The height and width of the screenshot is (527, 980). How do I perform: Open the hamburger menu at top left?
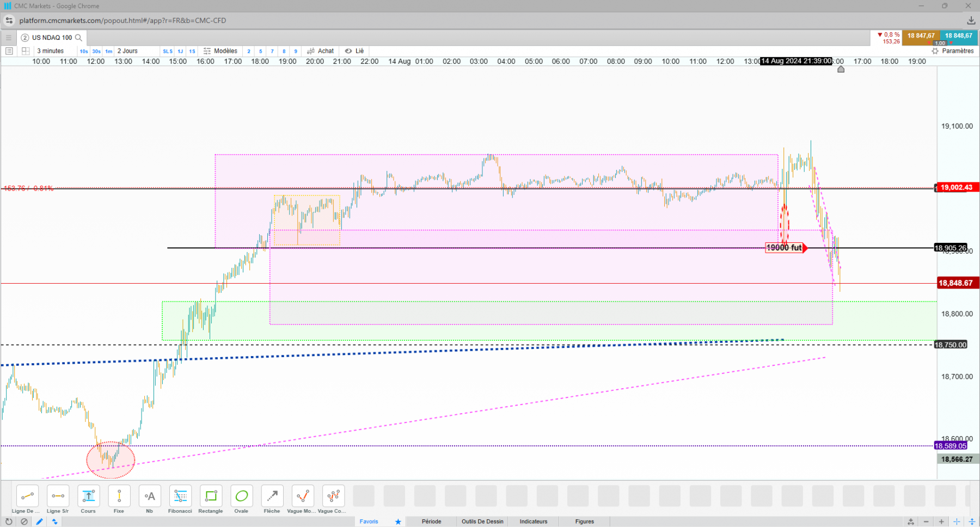pos(8,38)
